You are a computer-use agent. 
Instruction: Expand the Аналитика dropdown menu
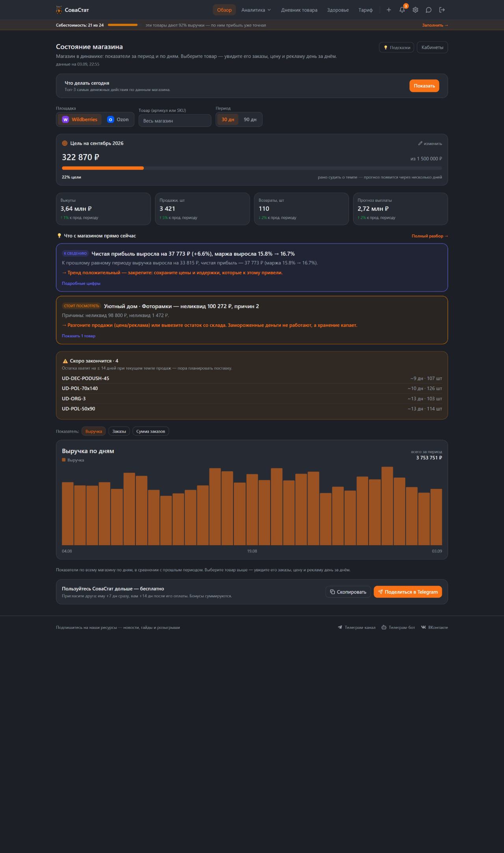click(x=256, y=10)
